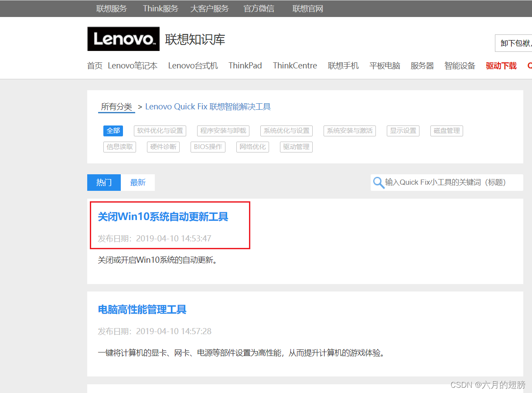Image resolution: width=532 pixels, height=393 pixels.
Task: Open 联想手机 navigation item
Action: tap(343, 66)
